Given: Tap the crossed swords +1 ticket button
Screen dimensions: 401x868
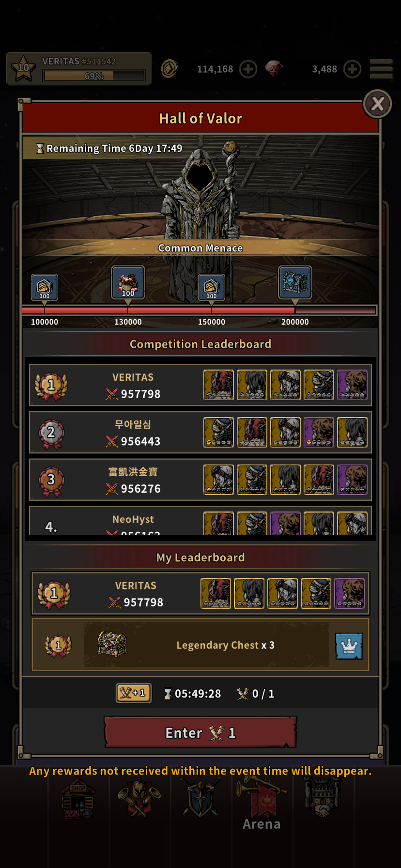Looking at the screenshot, I should click(133, 693).
